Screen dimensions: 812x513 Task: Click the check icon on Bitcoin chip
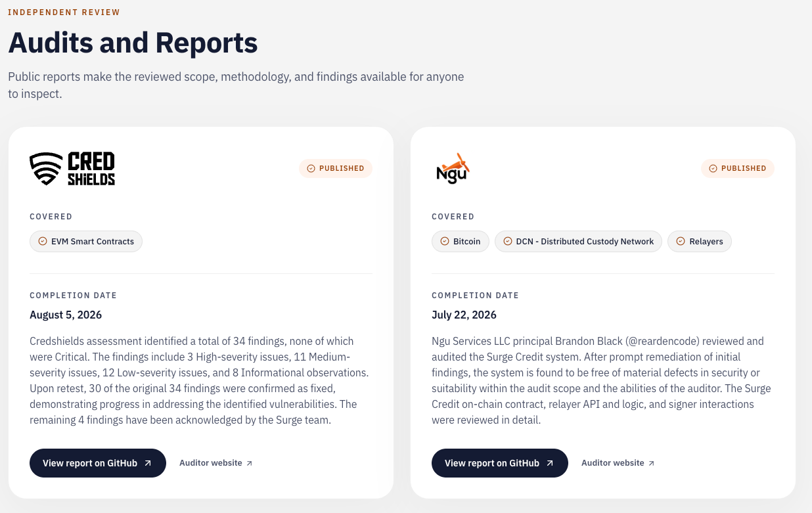pos(445,242)
